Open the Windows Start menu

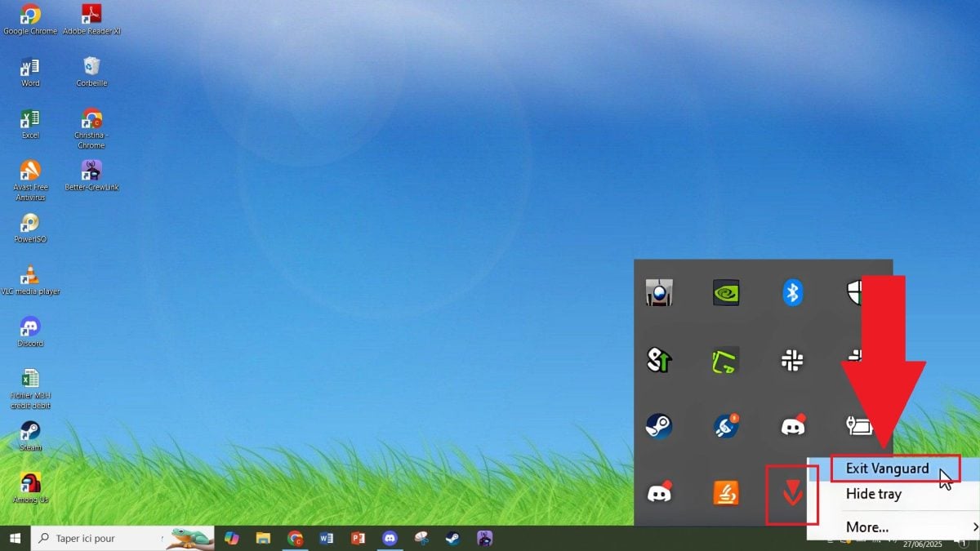(15, 539)
